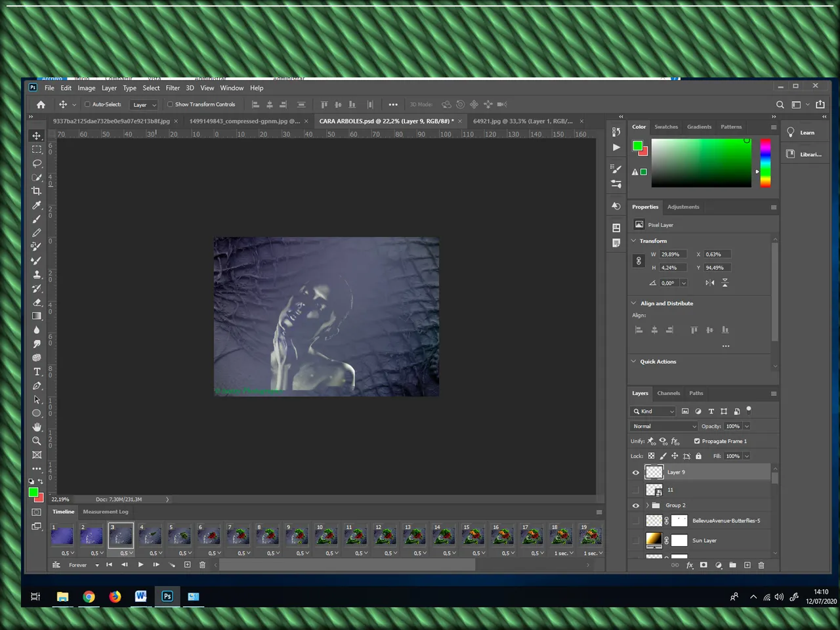Viewport: 840px width, 630px height.
Task: Select the Ellipse shape tool
Action: click(x=37, y=413)
